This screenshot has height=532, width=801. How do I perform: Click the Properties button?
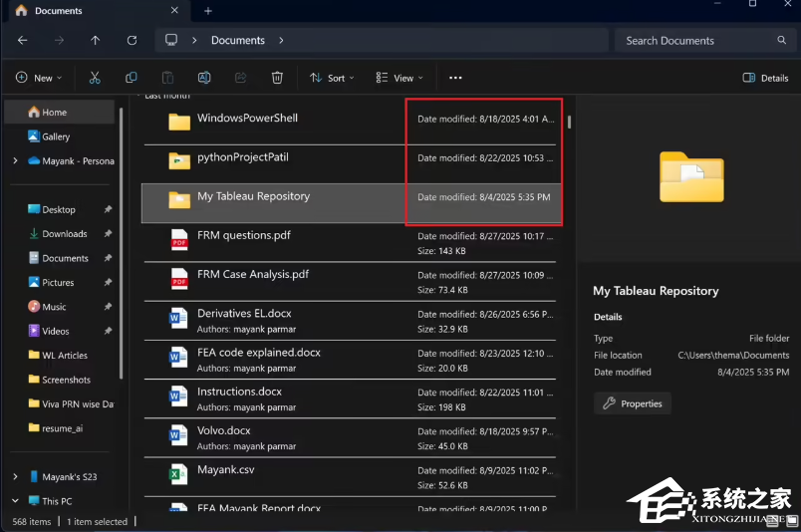pyautogui.click(x=633, y=403)
